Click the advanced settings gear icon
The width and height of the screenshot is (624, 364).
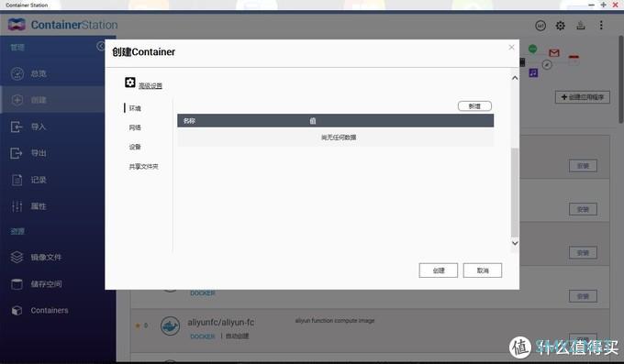(129, 83)
